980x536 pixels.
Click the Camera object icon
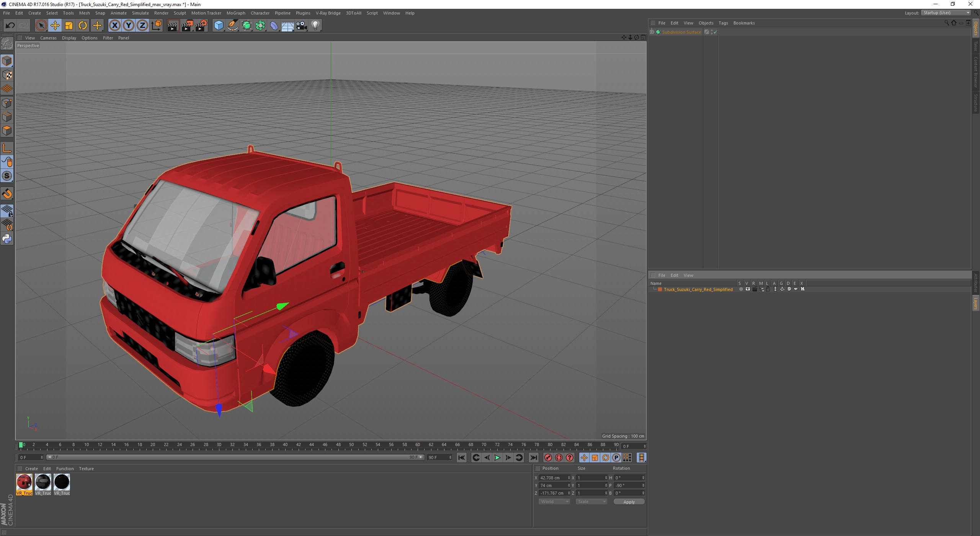pos(302,26)
